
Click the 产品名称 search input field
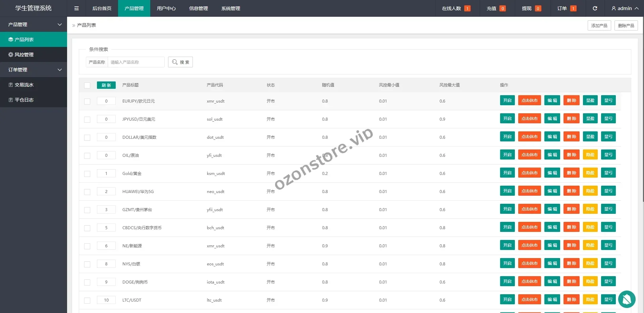[x=136, y=62]
